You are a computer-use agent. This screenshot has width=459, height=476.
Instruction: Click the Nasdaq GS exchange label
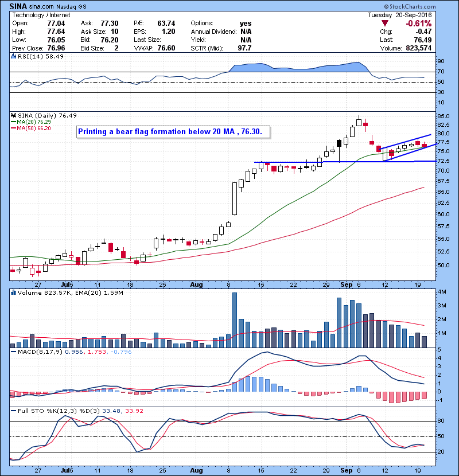coord(71,7)
